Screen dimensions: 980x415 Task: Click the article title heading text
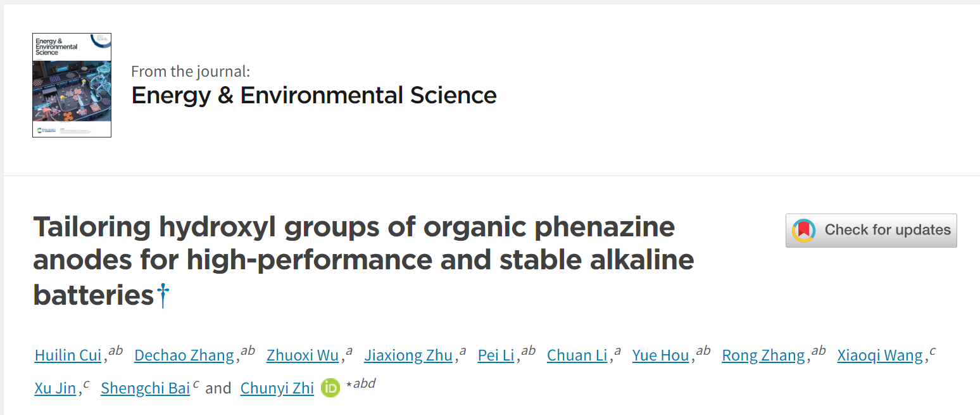point(363,260)
